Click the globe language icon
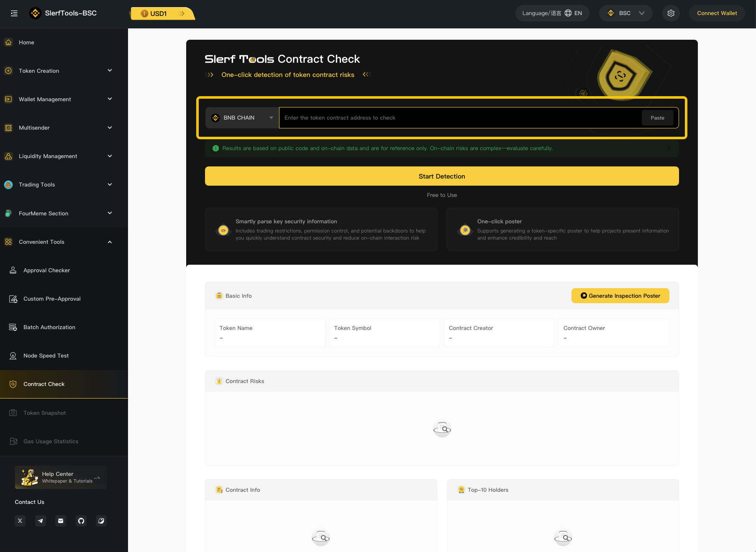756x552 pixels. coord(568,13)
